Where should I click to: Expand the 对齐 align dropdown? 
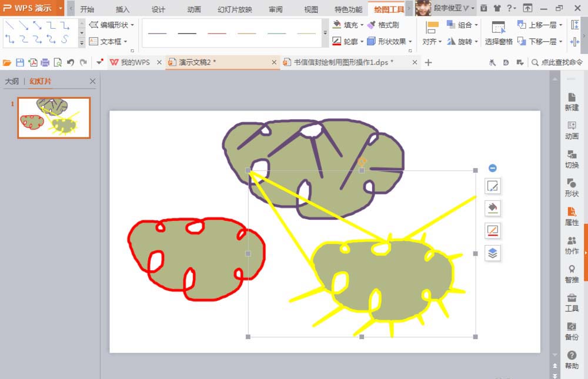432,42
